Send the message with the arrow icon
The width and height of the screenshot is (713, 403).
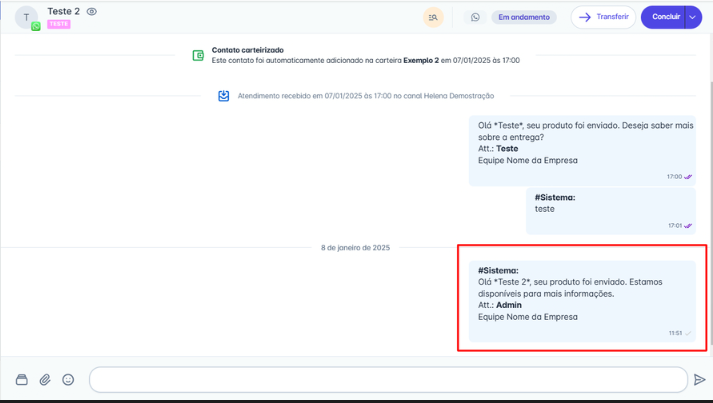click(x=699, y=379)
